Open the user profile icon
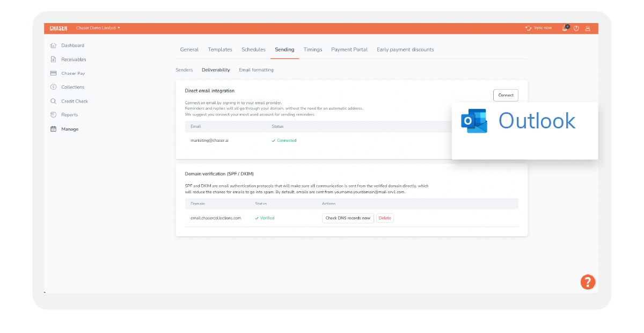 click(x=588, y=28)
